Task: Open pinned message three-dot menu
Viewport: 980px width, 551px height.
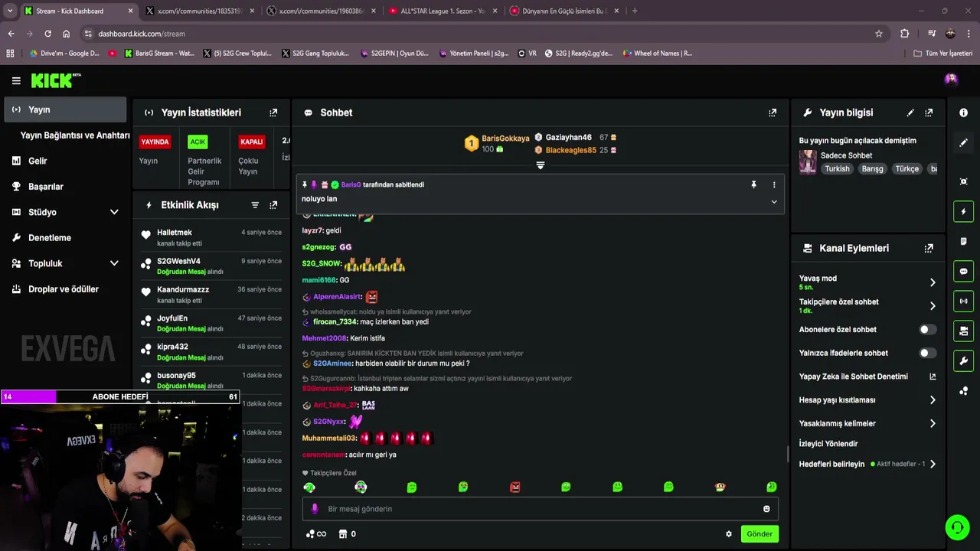Action: click(x=774, y=184)
